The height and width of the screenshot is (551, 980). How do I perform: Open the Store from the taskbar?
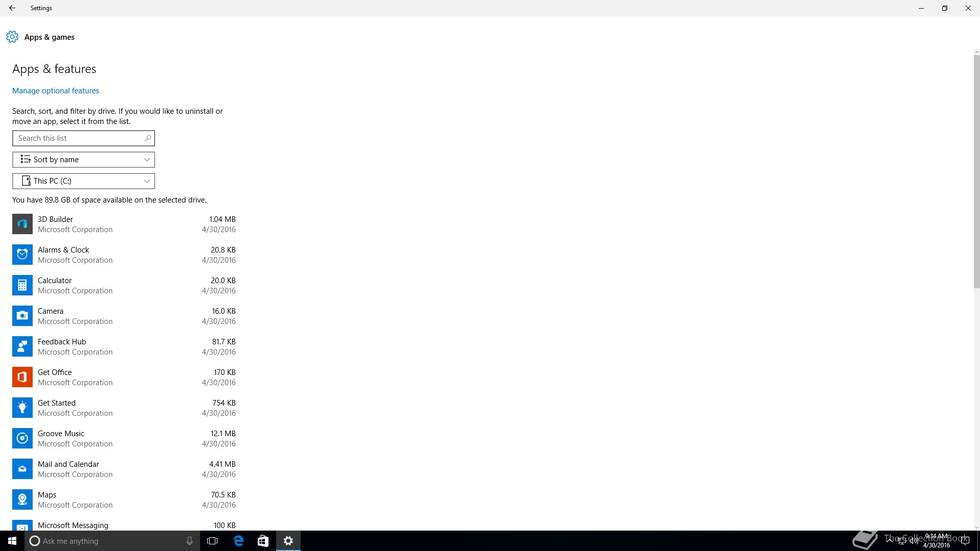[x=263, y=541]
